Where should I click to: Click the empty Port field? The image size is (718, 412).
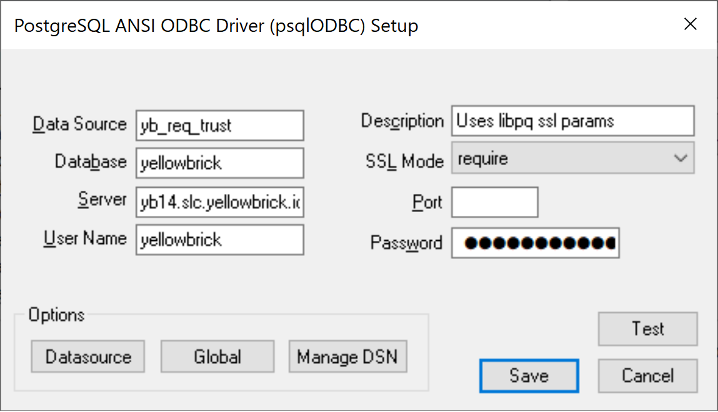pos(494,202)
